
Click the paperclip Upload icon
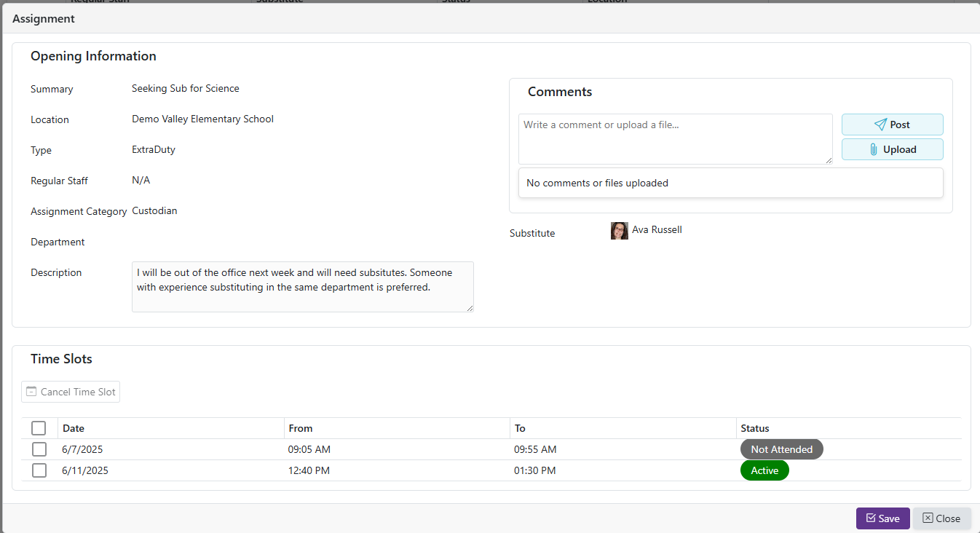pos(874,149)
